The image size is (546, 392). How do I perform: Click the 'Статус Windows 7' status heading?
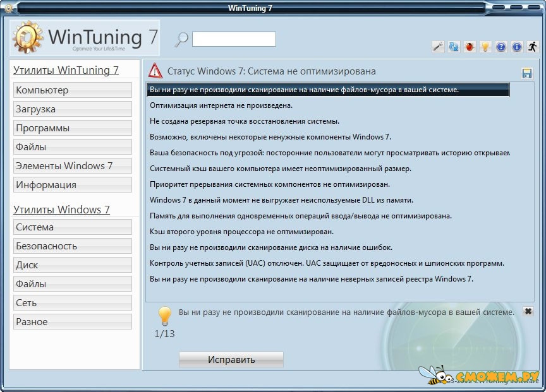(x=272, y=71)
